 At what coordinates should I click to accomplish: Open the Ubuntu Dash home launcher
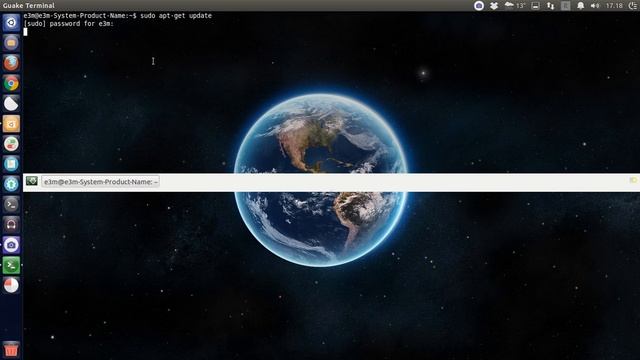coord(11,22)
